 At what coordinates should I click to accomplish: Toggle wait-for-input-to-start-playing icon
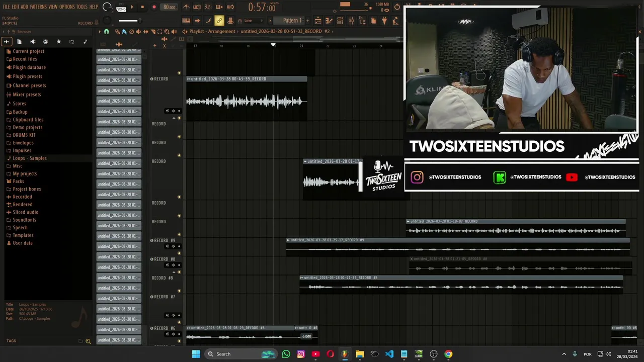[x=197, y=7]
